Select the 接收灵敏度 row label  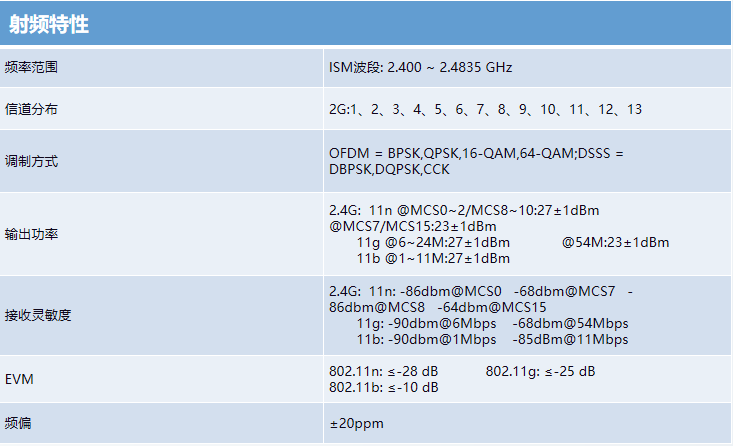coord(38,315)
